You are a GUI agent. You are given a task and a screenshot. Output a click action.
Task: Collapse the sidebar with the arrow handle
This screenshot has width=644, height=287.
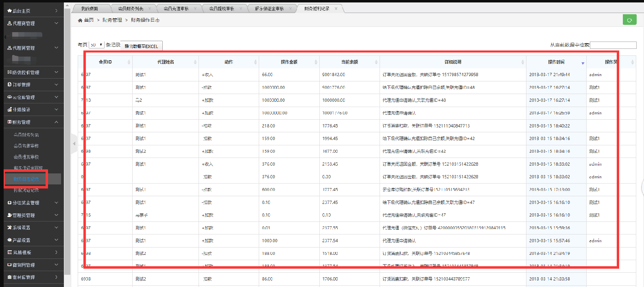(x=74, y=143)
